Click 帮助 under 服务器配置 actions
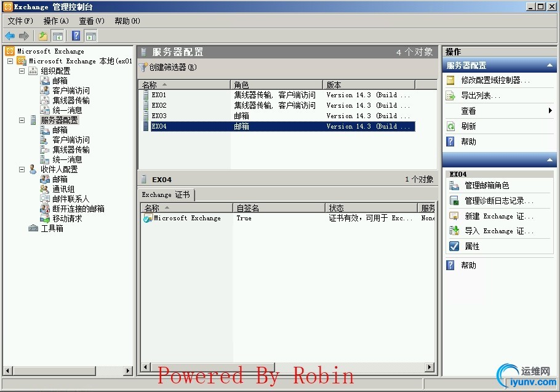Viewport: 560px width, 392px height. pos(468,142)
